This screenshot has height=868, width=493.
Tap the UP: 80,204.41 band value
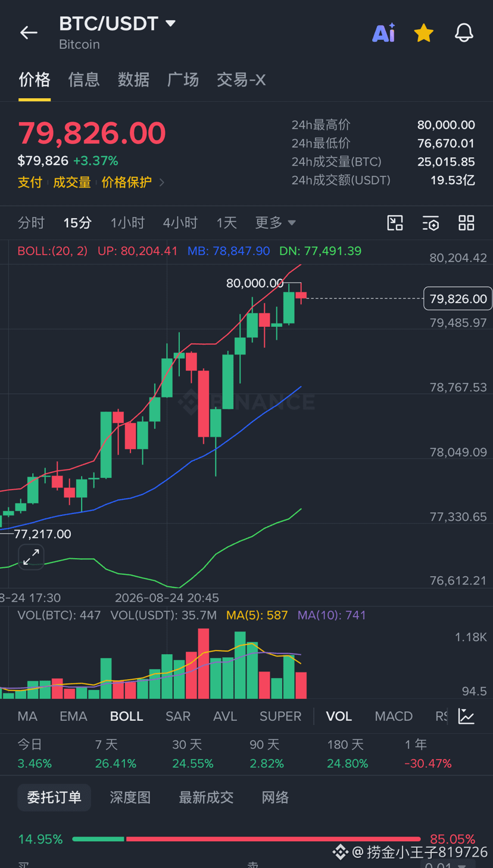(x=138, y=251)
